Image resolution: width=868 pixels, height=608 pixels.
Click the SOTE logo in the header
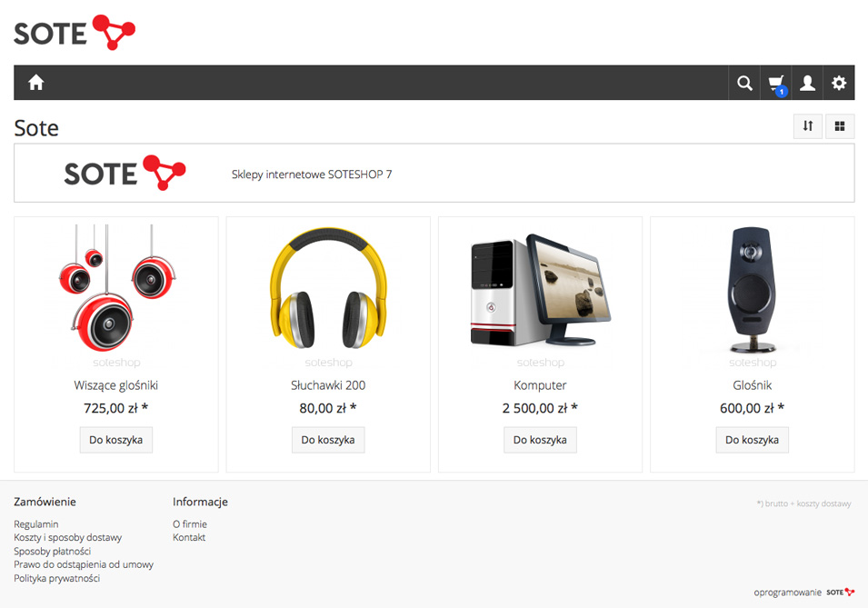[75, 32]
